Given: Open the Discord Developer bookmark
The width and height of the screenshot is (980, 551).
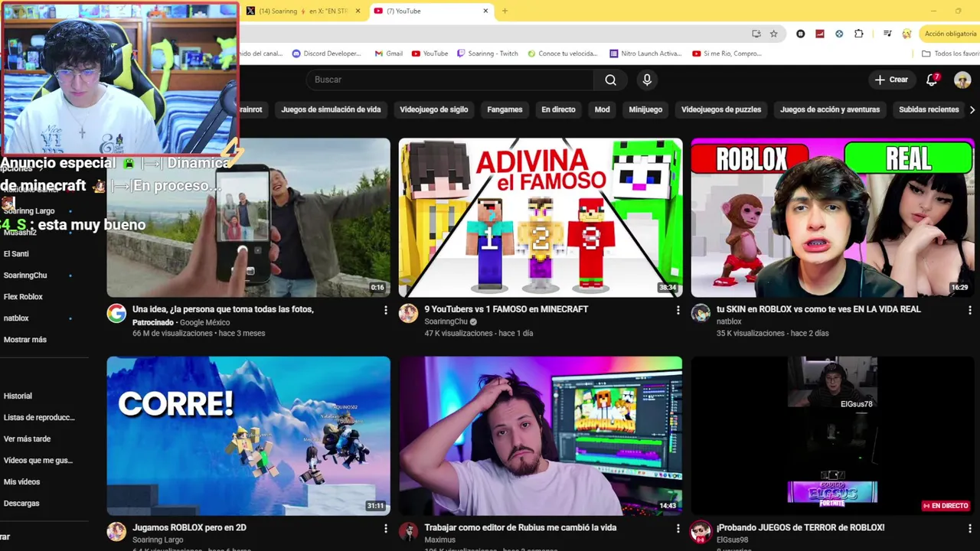Looking at the screenshot, I should coord(327,54).
